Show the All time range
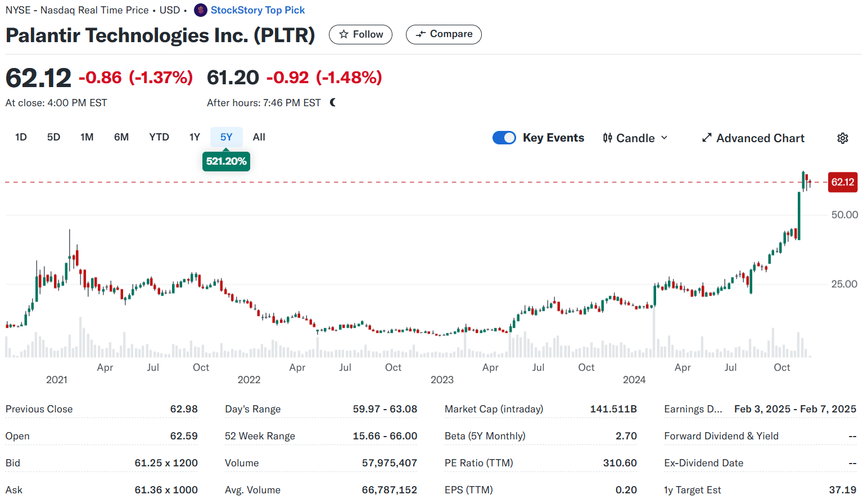The height and width of the screenshot is (504, 863). click(259, 137)
